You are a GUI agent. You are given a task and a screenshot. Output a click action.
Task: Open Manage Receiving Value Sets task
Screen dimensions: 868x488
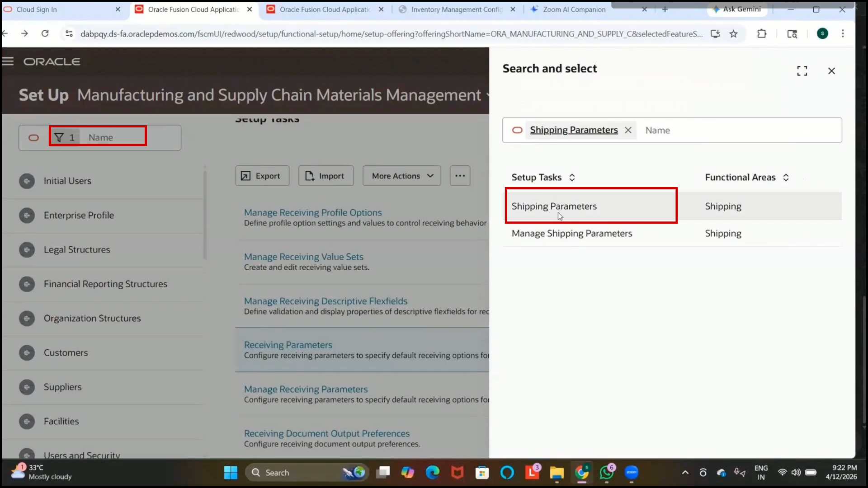tap(304, 257)
